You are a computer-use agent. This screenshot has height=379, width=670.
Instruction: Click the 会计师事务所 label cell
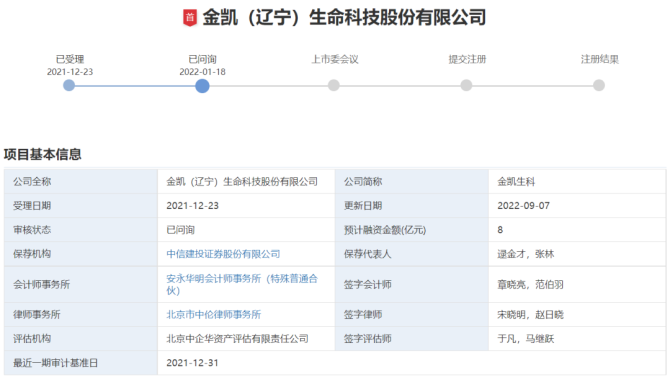(81, 285)
